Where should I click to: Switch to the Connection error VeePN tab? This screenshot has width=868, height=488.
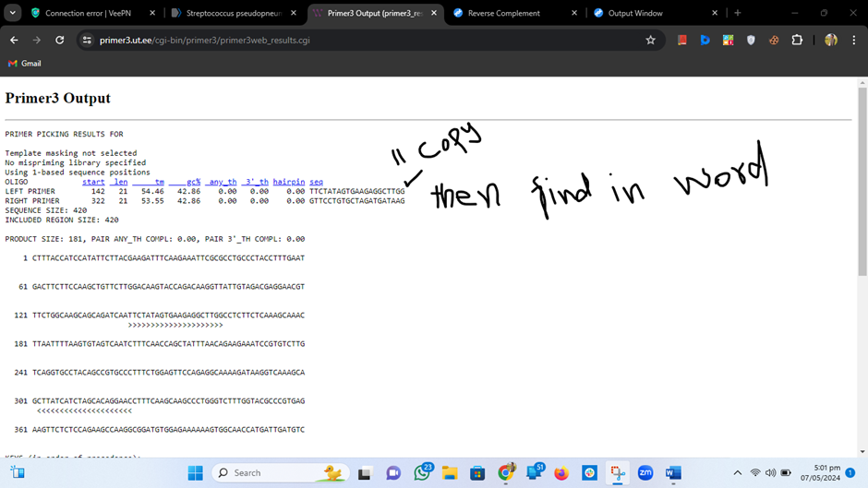(89, 13)
